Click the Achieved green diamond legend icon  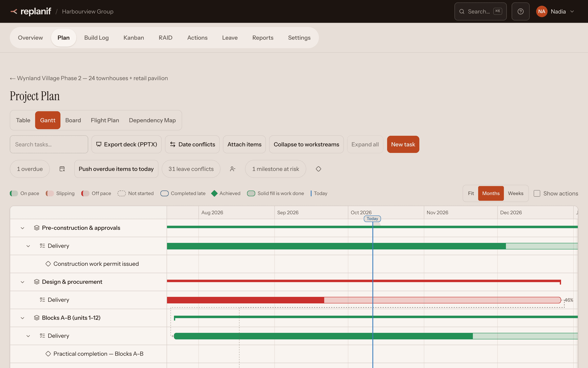(214, 193)
